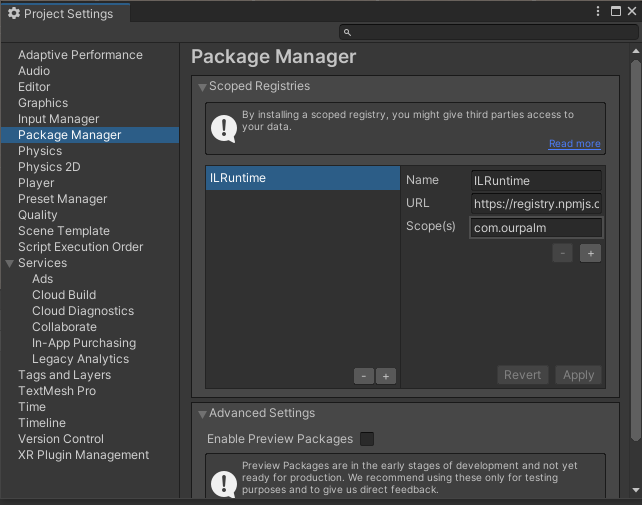Enable Preview Packages checkbox

(x=367, y=439)
